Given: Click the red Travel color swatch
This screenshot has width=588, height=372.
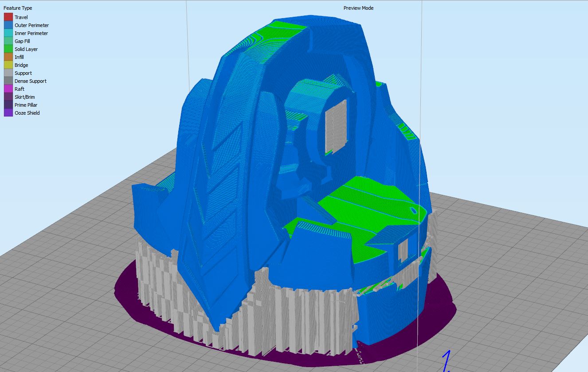Looking at the screenshot, I should pos(8,17).
